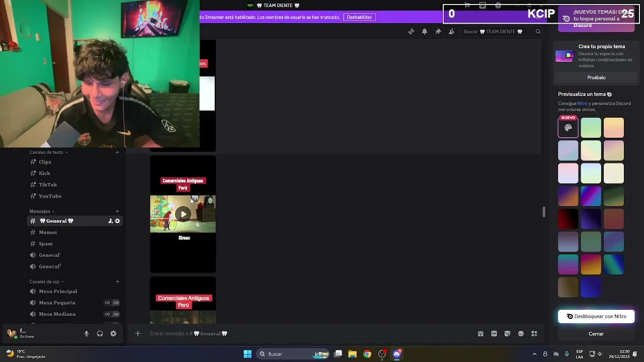Select the dark brown theme swatch
This screenshot has height=362, width=644.
[568, 287]
